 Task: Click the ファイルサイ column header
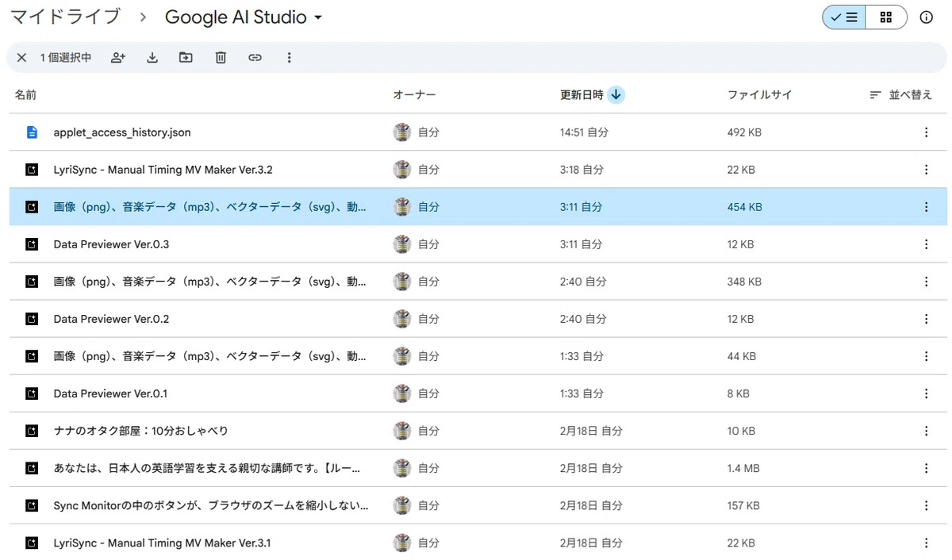point(759,94)
